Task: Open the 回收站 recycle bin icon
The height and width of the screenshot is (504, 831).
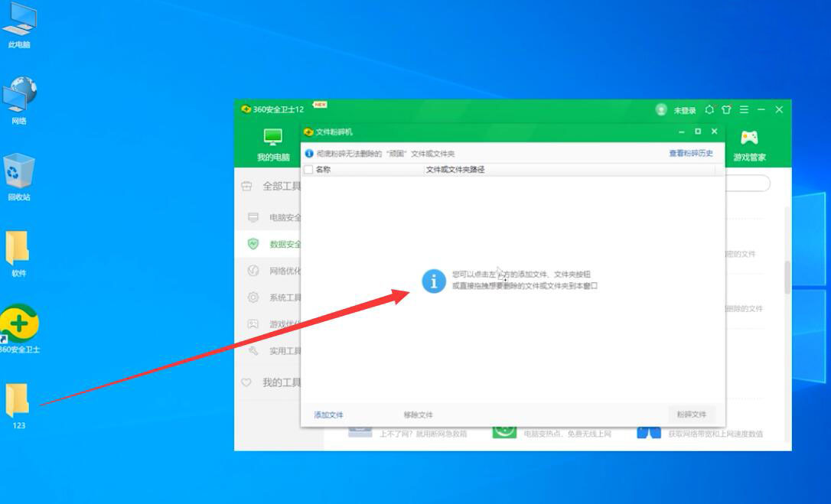Action: (x=19, y=177)
